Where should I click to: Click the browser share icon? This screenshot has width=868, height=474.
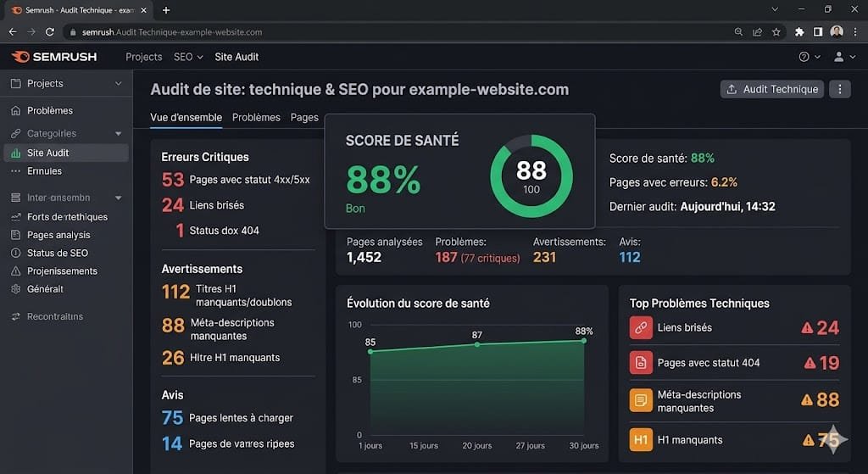[757, 32]
